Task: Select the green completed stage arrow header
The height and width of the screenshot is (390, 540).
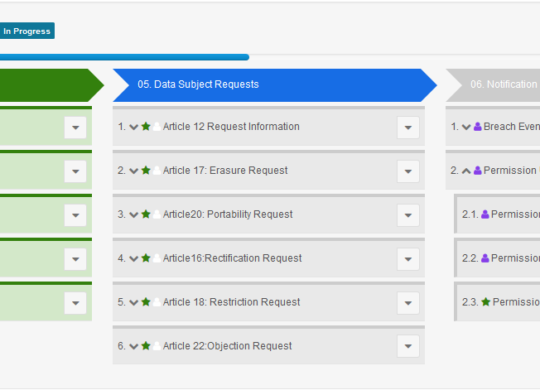Action: (x=52, y=85)
